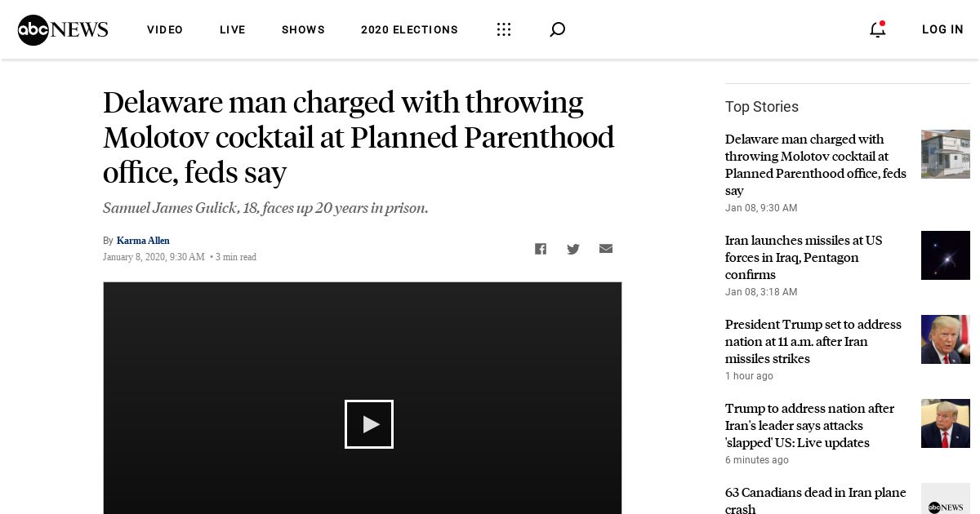The height and width of the screenshot is (514, 980).
Task: Share the article on Facebook
Action: [541, 249]
